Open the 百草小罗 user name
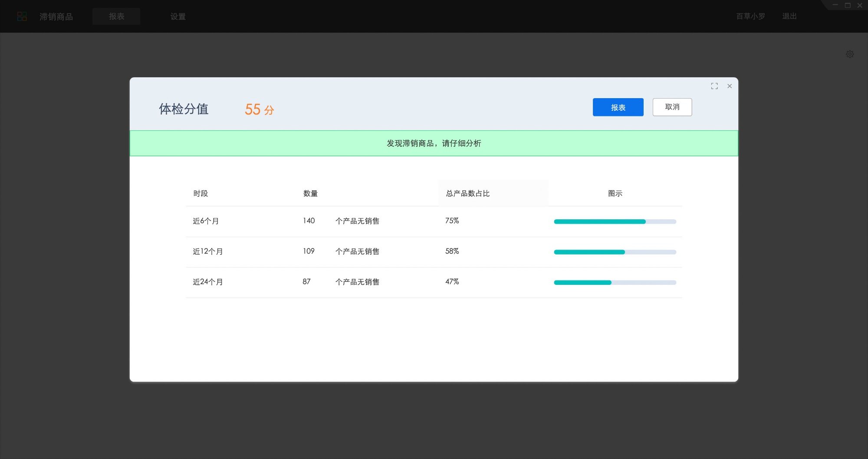The width and height of the screenshot is (868, 459). coord(751,16)
